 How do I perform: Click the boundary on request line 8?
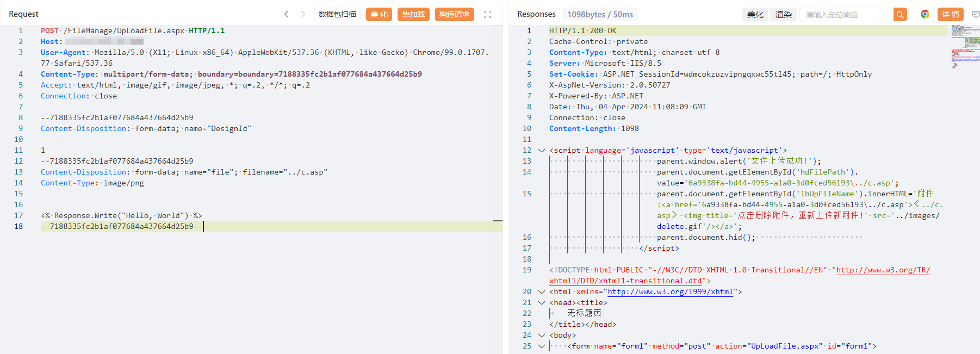(117, 118)
